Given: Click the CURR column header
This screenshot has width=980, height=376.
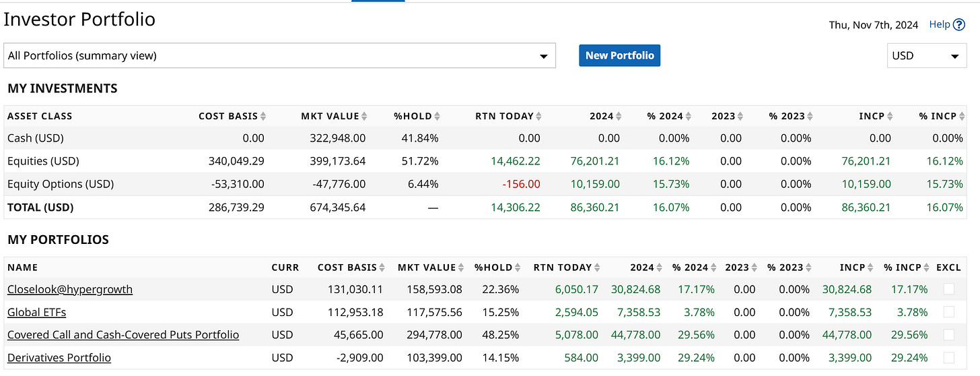Looking at the screenshot, I should tap(285, 268).
